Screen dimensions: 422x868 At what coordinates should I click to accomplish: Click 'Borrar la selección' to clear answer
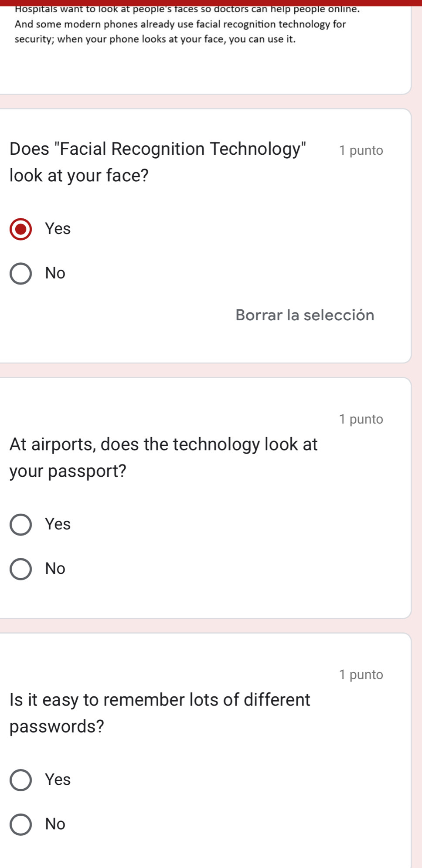point(305,315)
